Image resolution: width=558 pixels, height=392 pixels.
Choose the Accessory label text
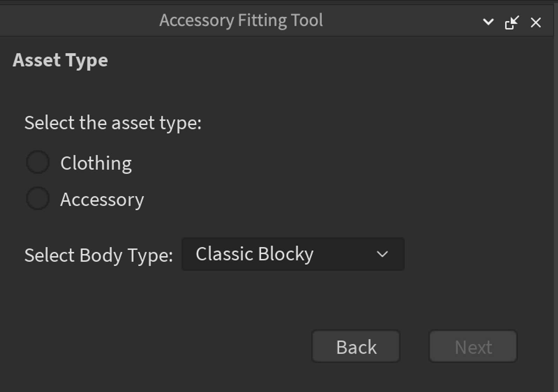point(102,200)
